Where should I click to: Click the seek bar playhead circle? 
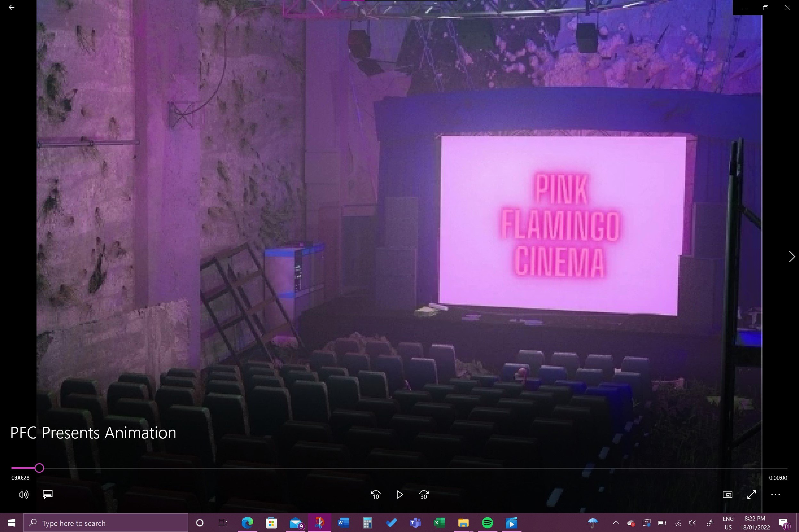[39, 468]
